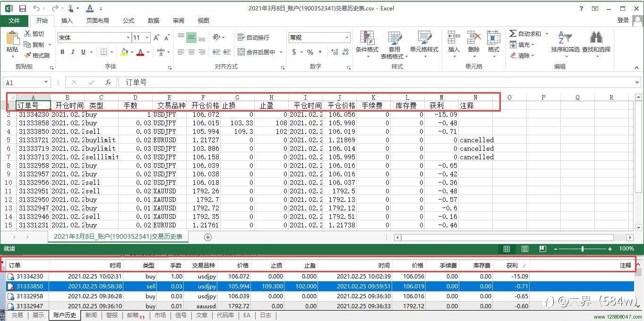Click the Conditional Formatting (条件格式) icon

(x=367, y=43)
